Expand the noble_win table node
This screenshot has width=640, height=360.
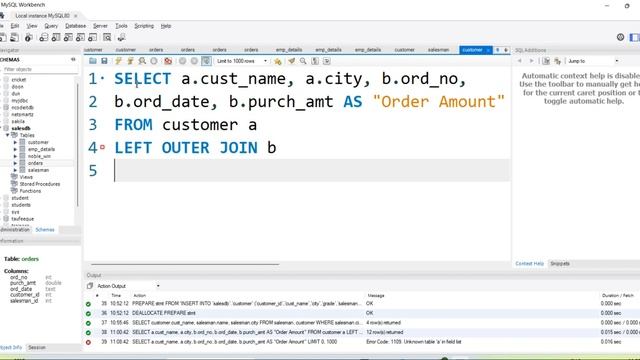(16, 156)
